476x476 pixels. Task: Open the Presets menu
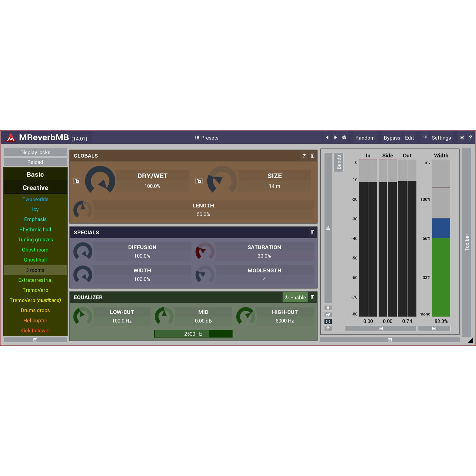(207, 138)
